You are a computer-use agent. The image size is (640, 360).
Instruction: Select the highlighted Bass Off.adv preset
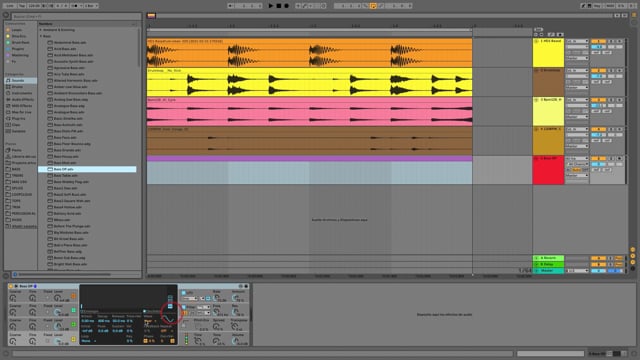coord(87,169)
